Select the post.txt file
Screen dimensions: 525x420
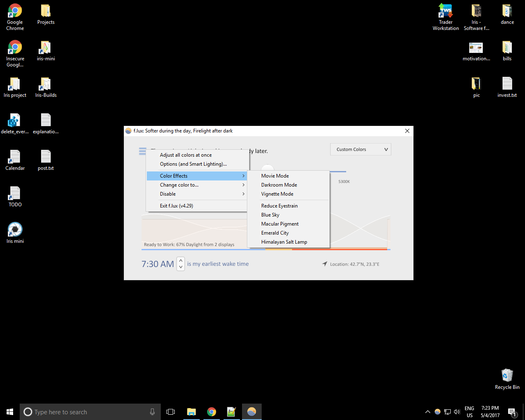46,160
